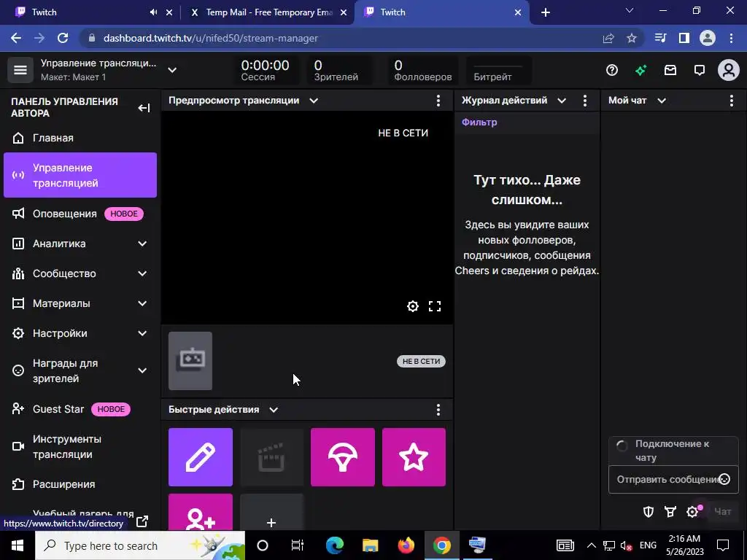Select Управление трансляцией in sidebar
Screen dimensions: 747x560
[80, 175]
